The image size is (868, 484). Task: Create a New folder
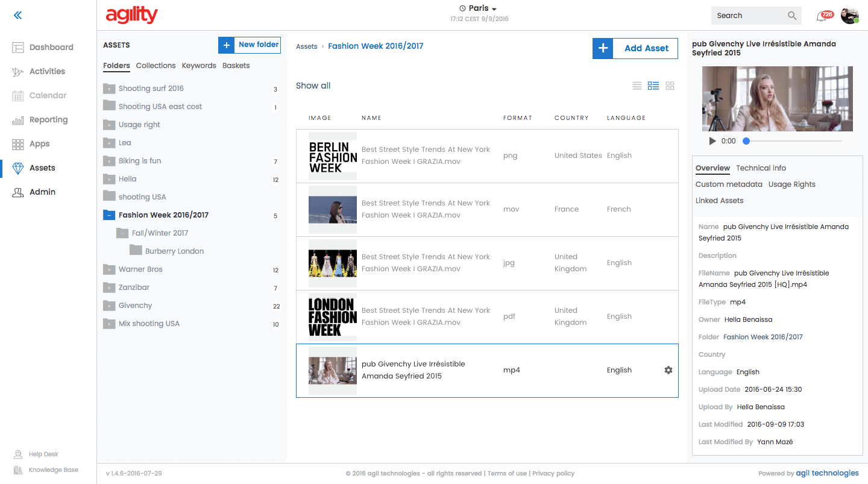(x=250, y=45)
